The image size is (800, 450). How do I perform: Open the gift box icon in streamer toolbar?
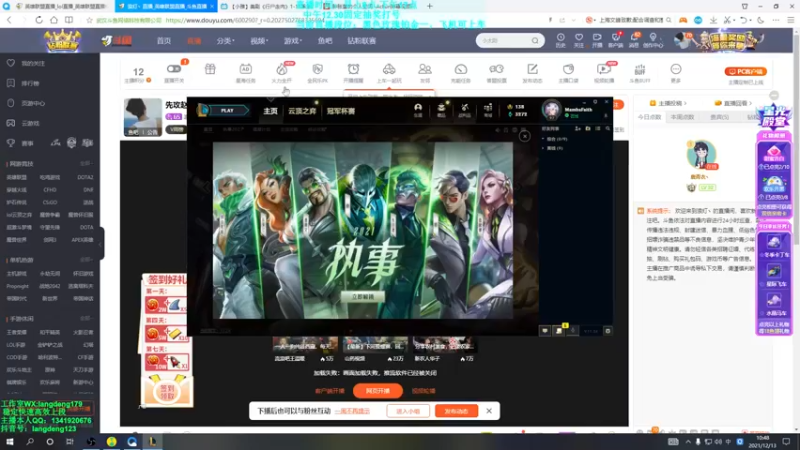click(210, 69)
